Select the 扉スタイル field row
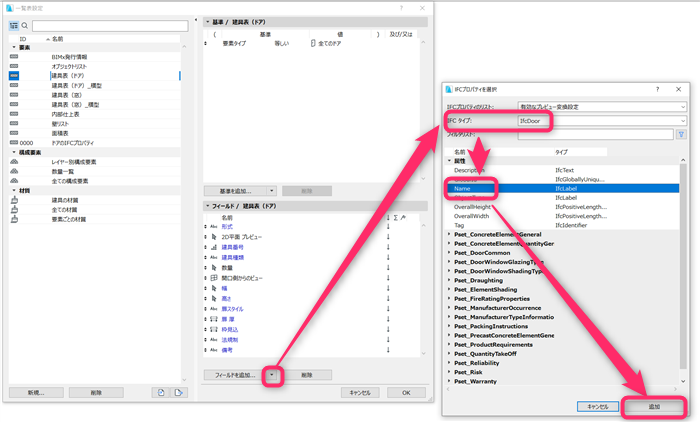The image size is (700, 422). [311, 309]
